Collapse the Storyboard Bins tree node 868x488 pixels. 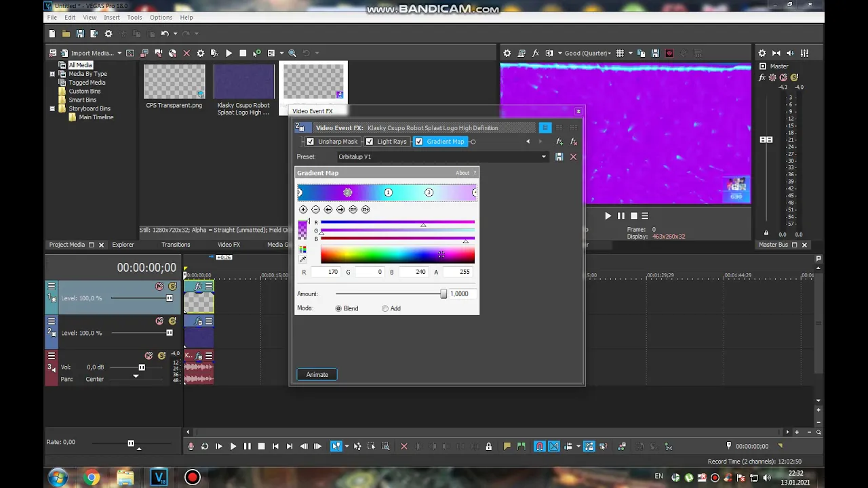click(52, 108)
